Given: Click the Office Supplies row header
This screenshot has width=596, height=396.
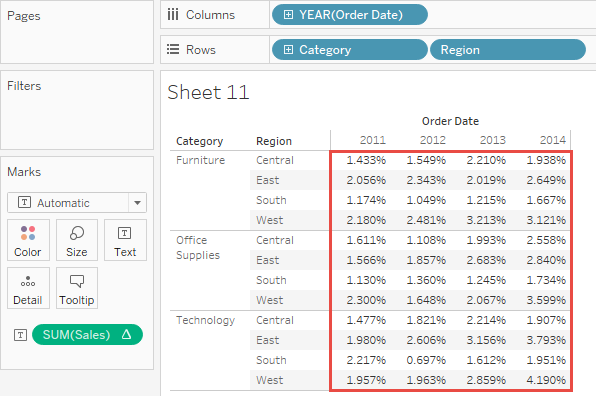Looking at the screenshot, I should pyautogui.click(x=198, y=247).
